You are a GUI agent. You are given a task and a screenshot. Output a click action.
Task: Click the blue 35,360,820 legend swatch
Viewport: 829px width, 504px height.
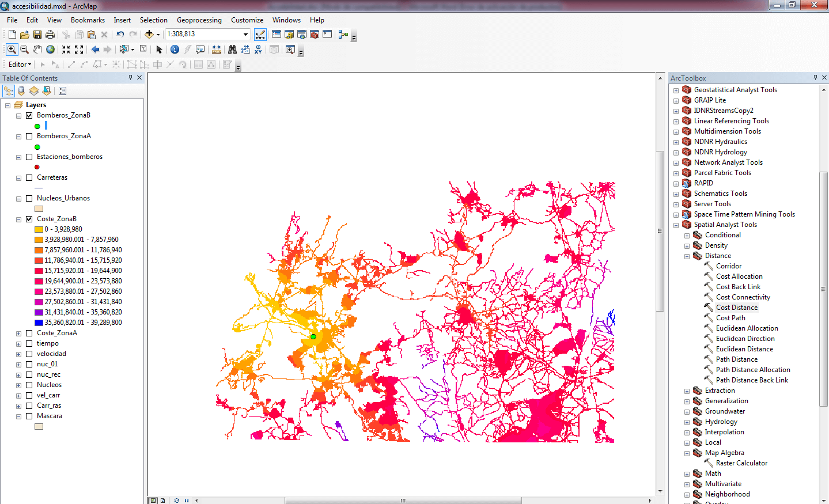point(39,323)
